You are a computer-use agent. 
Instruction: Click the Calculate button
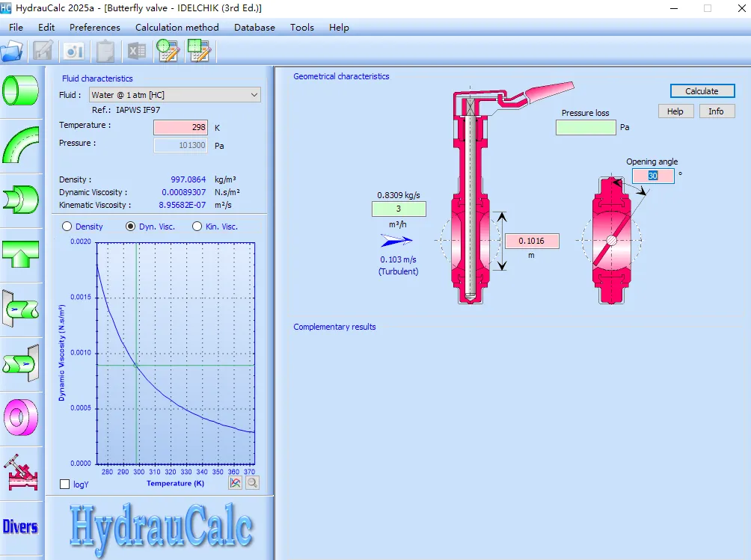pyautogui.click(x=702, y=91)
